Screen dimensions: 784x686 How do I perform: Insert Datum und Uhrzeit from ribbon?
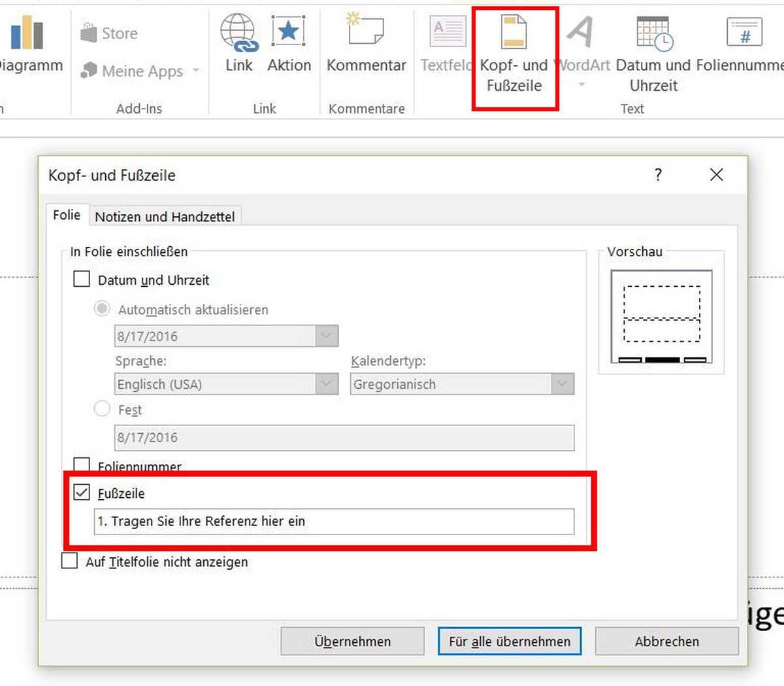pyautogui.click(x=653, y=33)
